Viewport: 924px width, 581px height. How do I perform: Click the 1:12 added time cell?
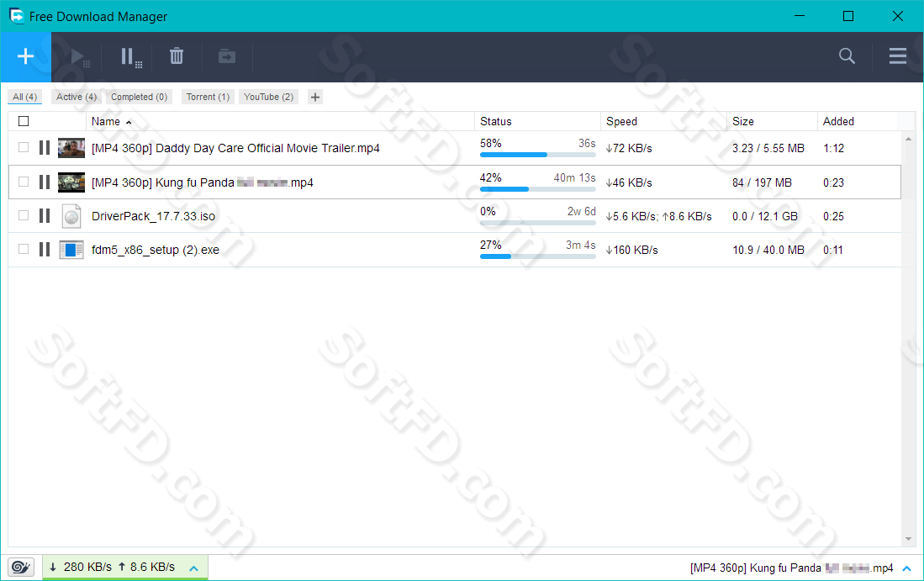pos(833,149)
